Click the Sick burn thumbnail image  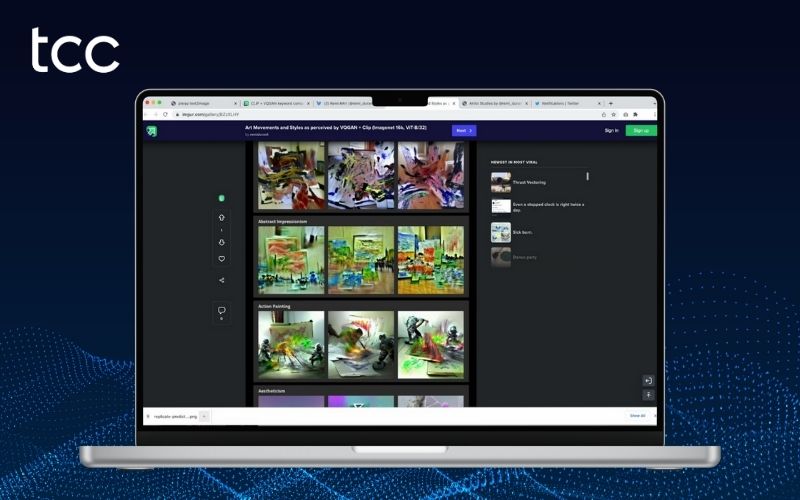(x=501, y=232)
